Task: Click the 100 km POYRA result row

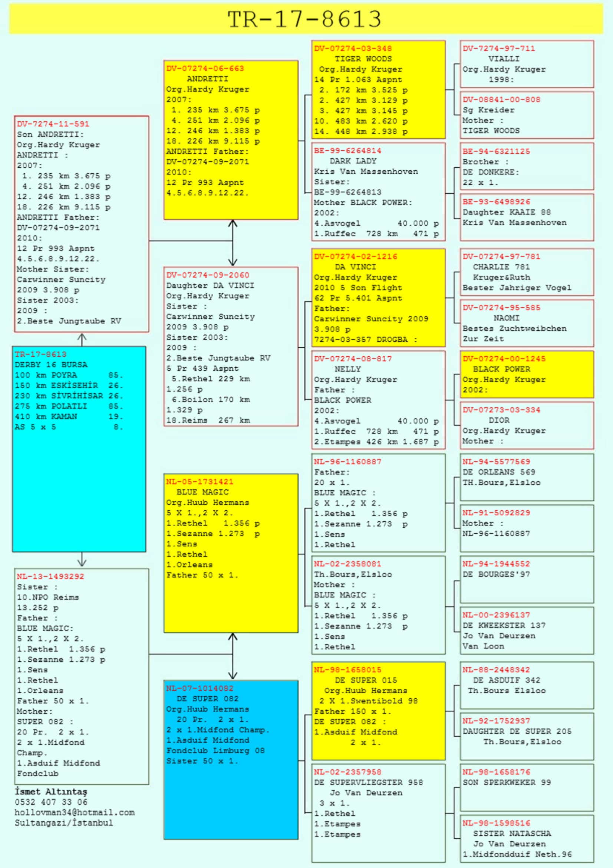Action: pyautogui.click(x=69, y=375)
